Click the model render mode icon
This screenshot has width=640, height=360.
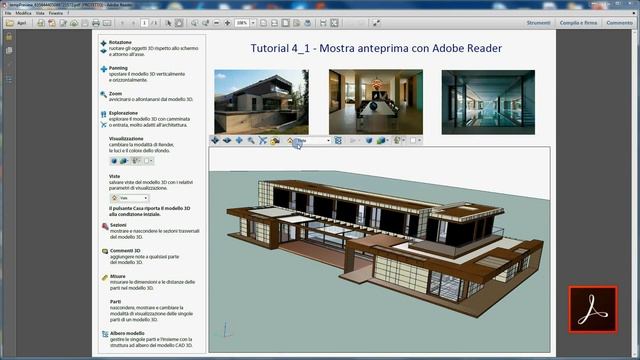(380, 140)
